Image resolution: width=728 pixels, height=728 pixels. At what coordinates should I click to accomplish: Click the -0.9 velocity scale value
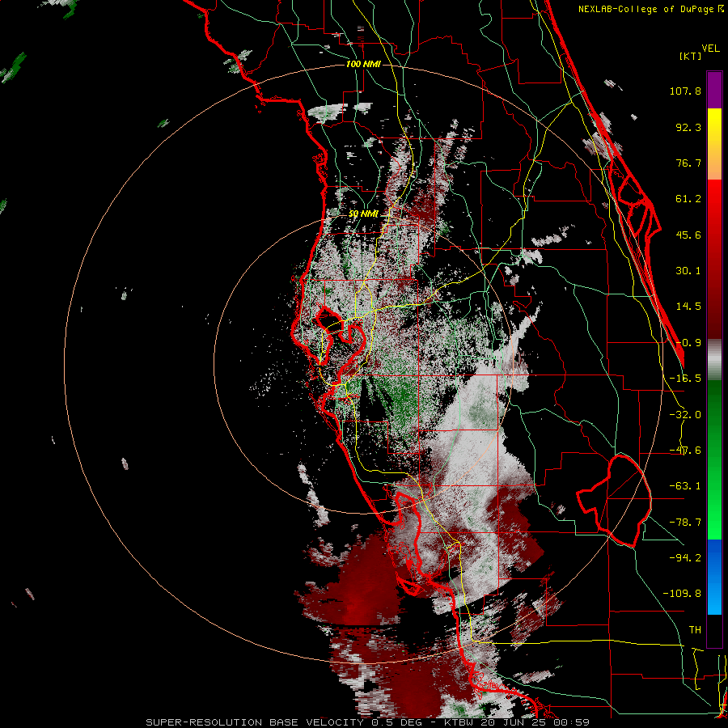688,343
